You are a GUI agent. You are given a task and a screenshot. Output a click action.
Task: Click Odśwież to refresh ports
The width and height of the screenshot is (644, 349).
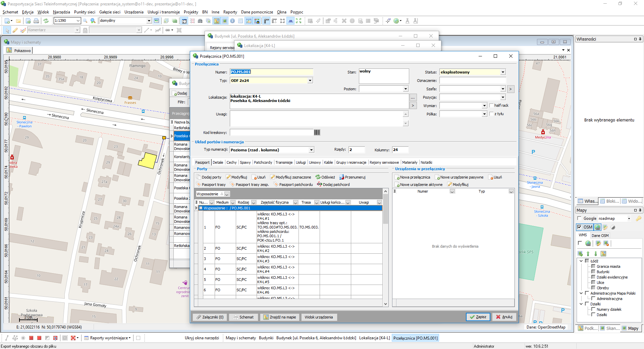[x=325, y=177]
